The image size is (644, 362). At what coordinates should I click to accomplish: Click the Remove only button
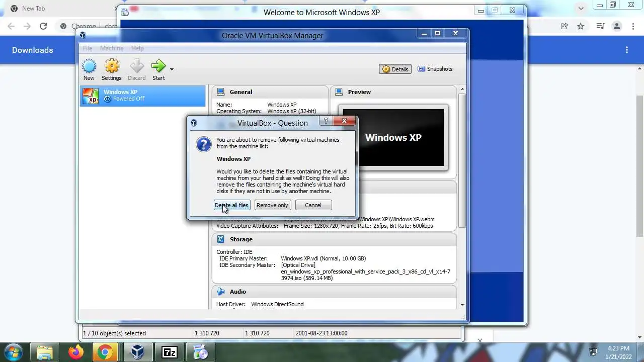(x=272, y=205)
